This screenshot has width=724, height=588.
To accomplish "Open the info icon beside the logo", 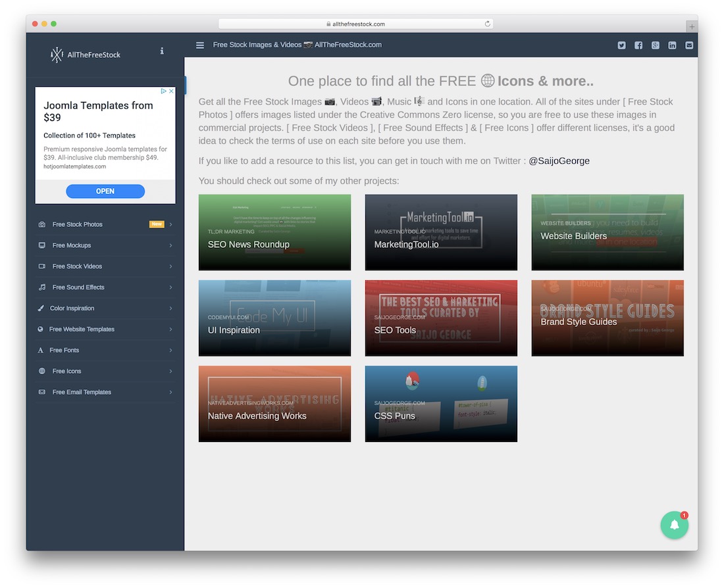I will [x=162, y=51].
